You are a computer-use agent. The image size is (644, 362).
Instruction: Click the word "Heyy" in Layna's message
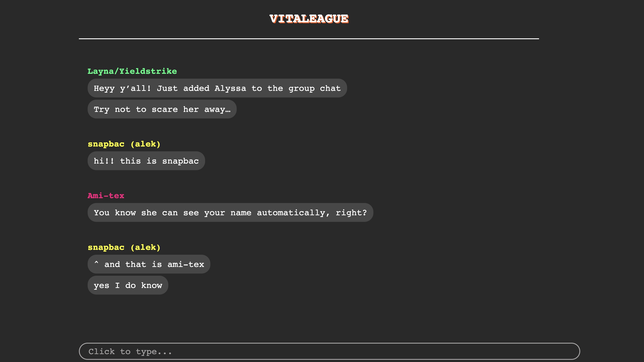(x=104, y=88)
